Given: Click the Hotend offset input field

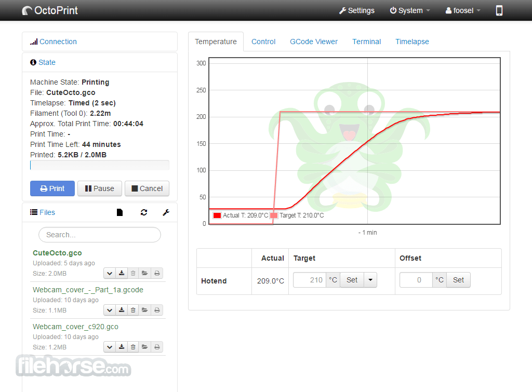Looking at the screenshot, I should point(416,280).
